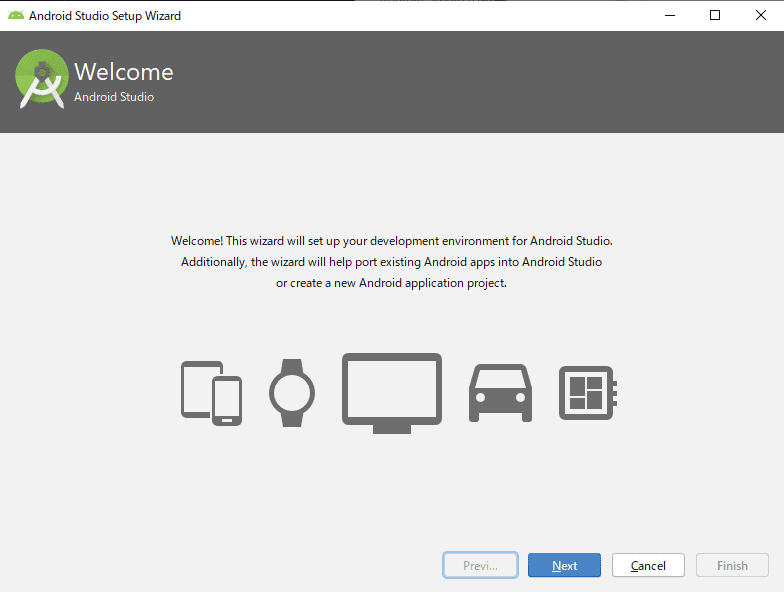Click the Wear watch icon
The image size is (784, 592).
pos(292,393)
